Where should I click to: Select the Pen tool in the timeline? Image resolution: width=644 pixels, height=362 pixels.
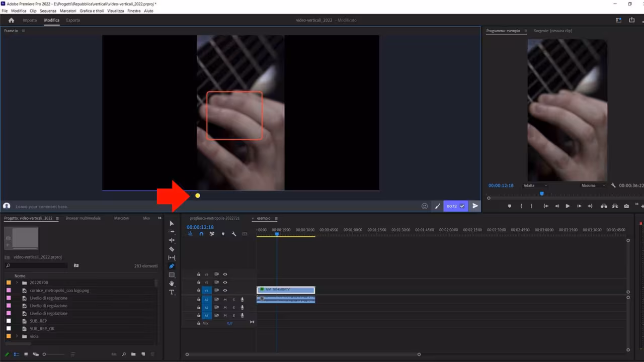click(x=172, y=266)
